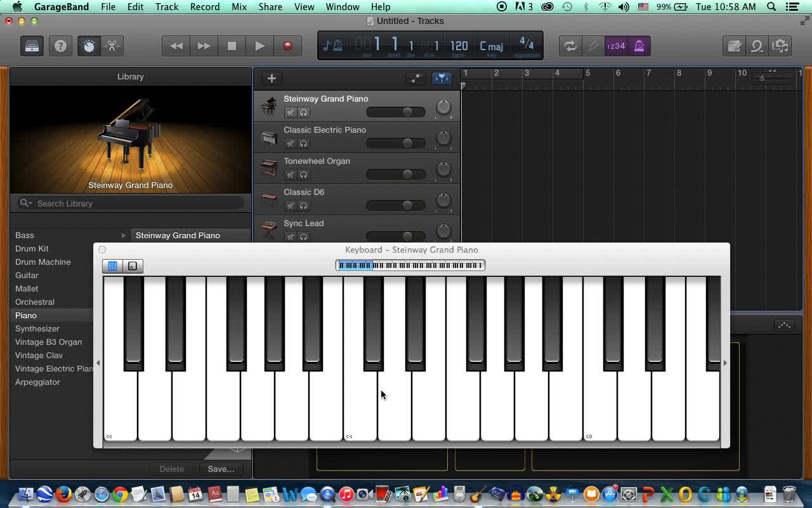This screenshot has height=508, width=812.
Task: Select the Tonewheel Organ track icon
Action: (x=269, y=168)
